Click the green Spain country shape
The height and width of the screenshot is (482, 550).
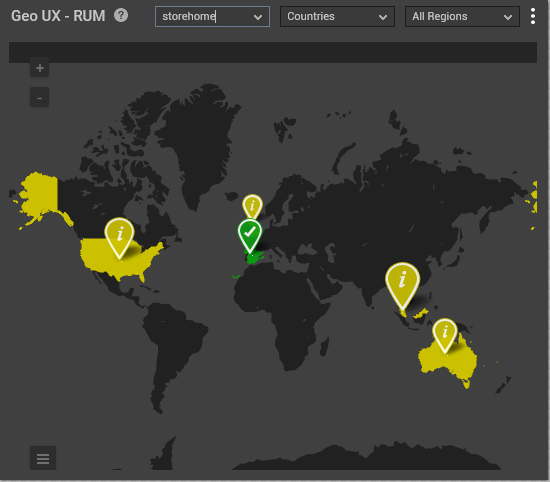pyautogui.click(x=254, y=258)
